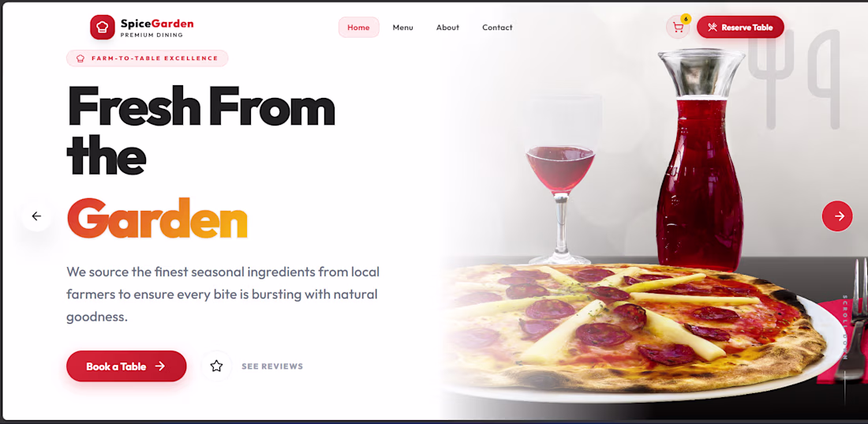
Task: Go to previous slide with left arrow
Action: [36, 216]
